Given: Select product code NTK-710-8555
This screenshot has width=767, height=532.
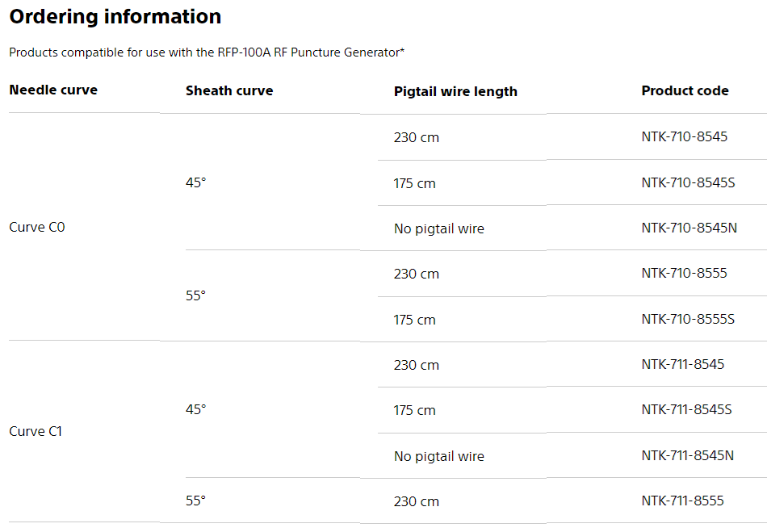Looking at the screenshot, I should click(684, 273).
